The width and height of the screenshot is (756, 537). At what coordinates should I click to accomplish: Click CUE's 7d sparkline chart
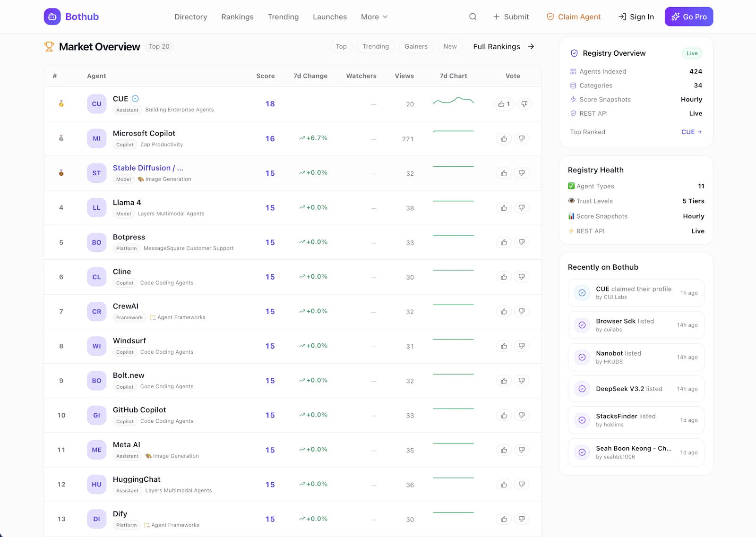(x=453, y=102)
